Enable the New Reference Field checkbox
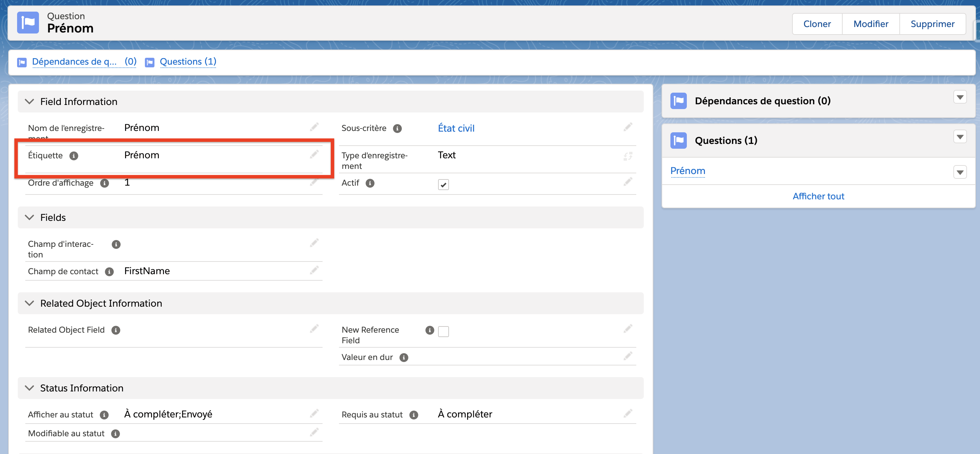Screen dimensions: 980x454 coord(443,332)
